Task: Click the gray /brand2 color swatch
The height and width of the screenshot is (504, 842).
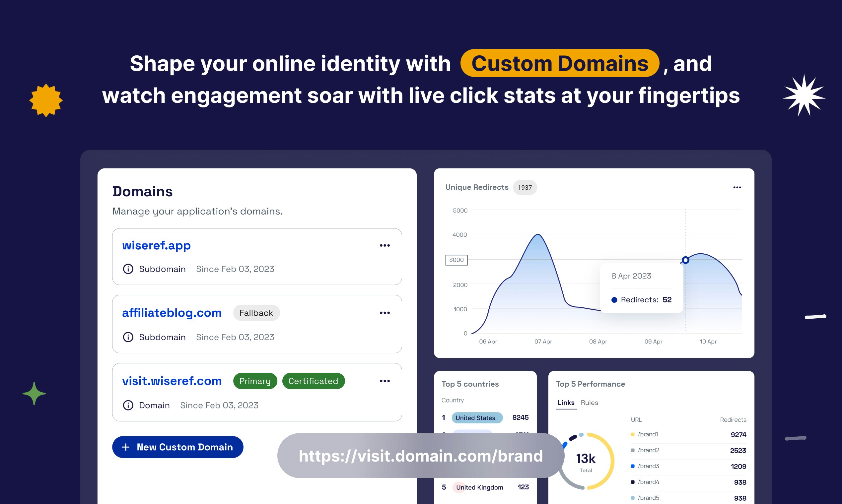Action: 633,450
